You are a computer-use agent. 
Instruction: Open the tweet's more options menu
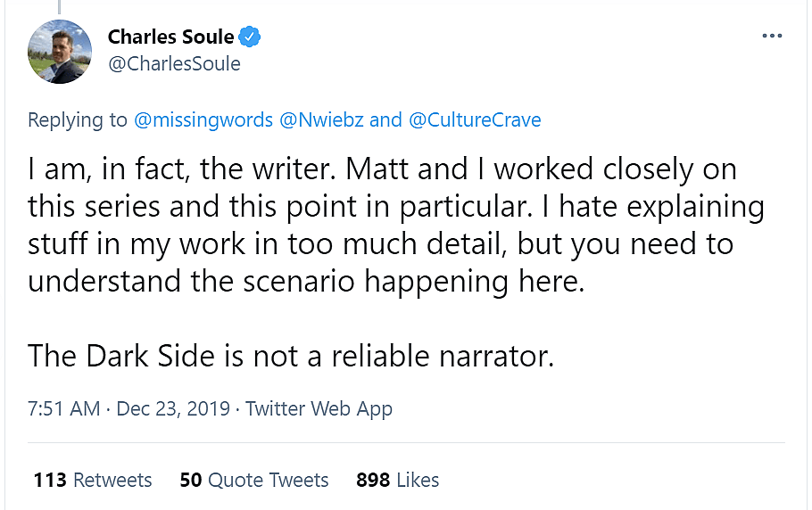(771, 37)
